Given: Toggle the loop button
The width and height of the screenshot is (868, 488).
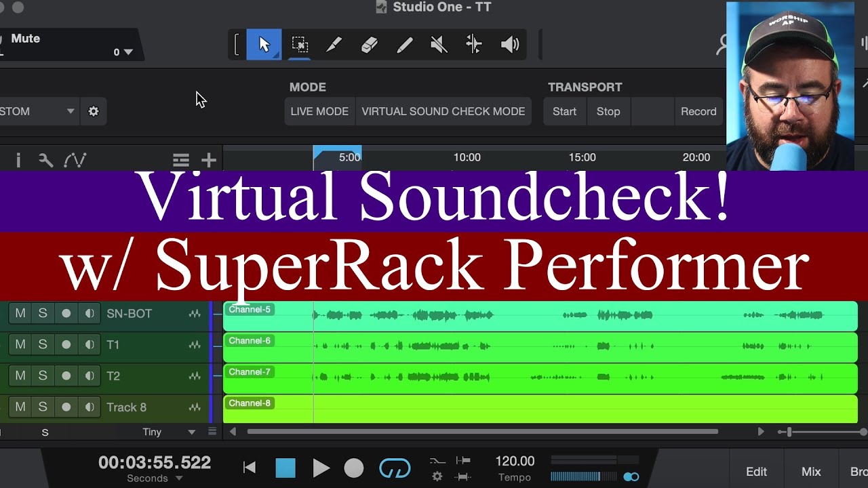Looking at the screenshot, I should pos(395,468).
